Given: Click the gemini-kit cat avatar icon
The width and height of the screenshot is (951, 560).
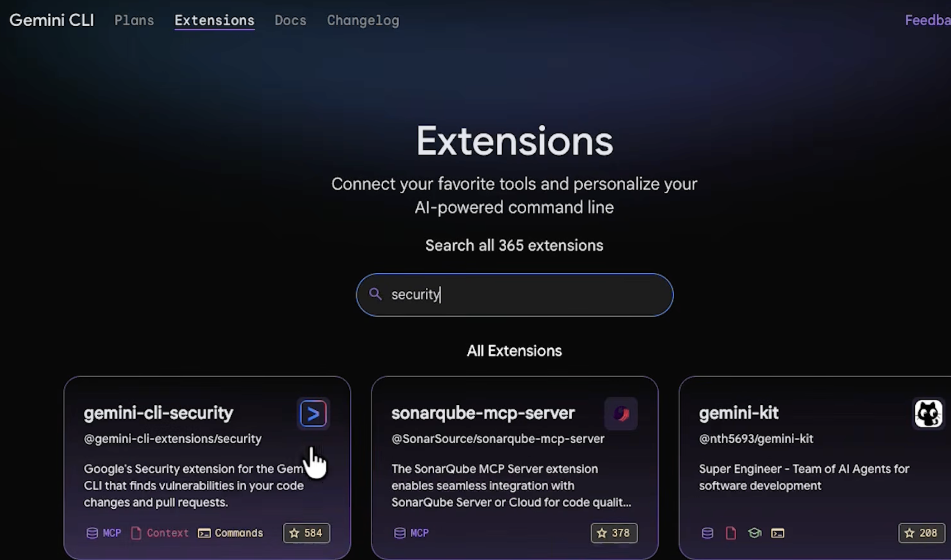Looking at the screenshot, I should 928,413.
